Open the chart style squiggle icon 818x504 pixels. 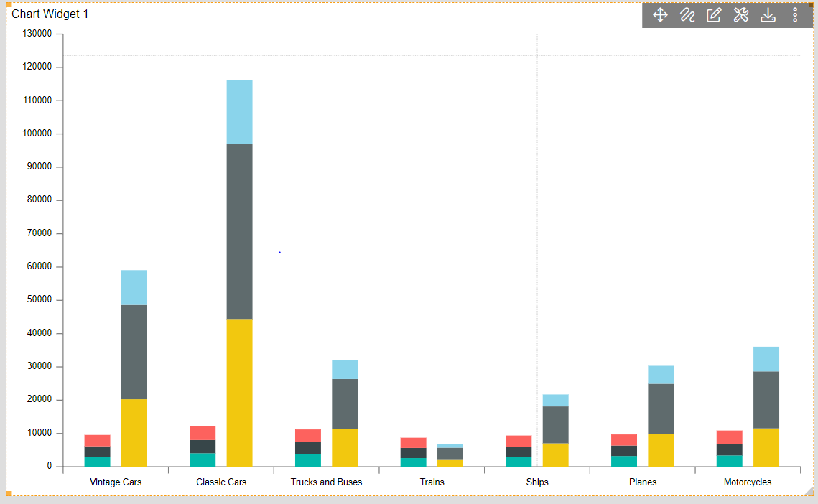coord(687,14)
